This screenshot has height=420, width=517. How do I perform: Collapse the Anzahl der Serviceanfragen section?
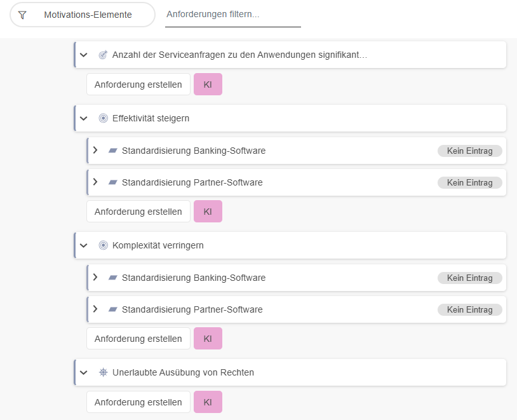(84, 55)
